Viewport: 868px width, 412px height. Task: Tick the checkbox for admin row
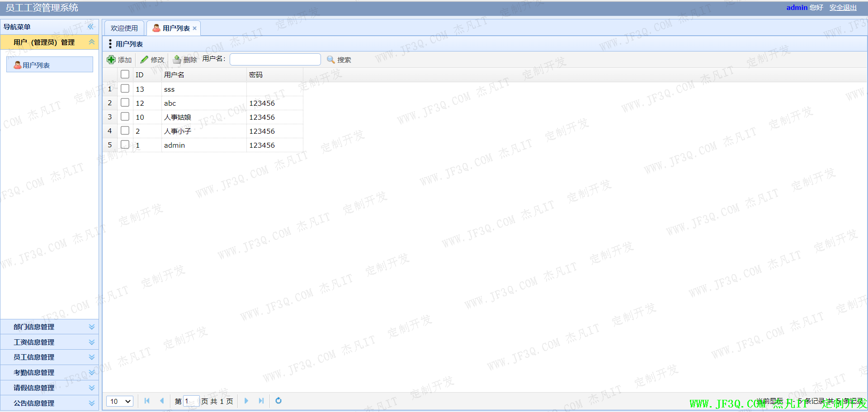pos(125,145)
